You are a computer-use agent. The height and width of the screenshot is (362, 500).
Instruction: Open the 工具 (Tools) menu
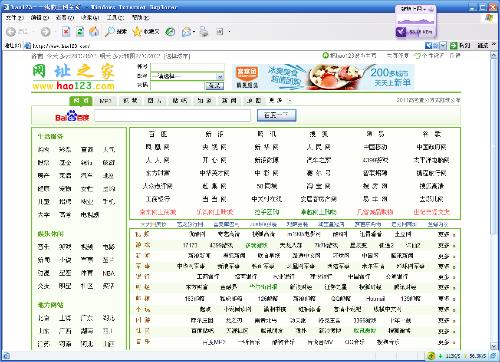click(x=115, y=17)
